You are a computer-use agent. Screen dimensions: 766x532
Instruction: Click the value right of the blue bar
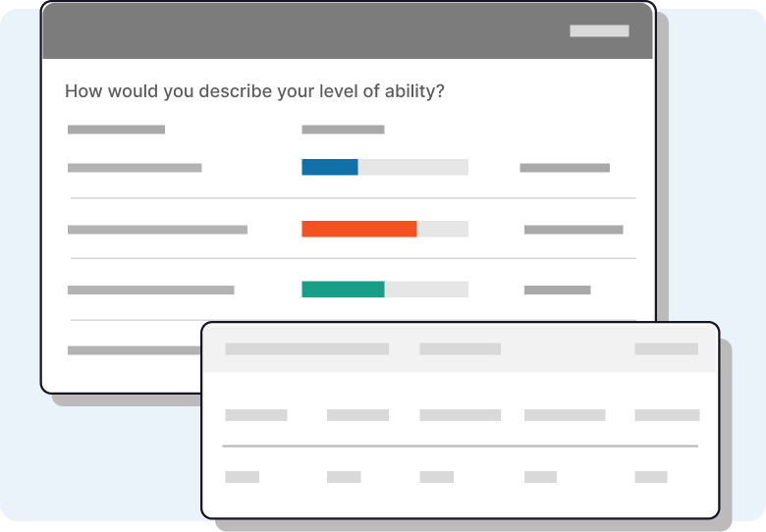565,168
